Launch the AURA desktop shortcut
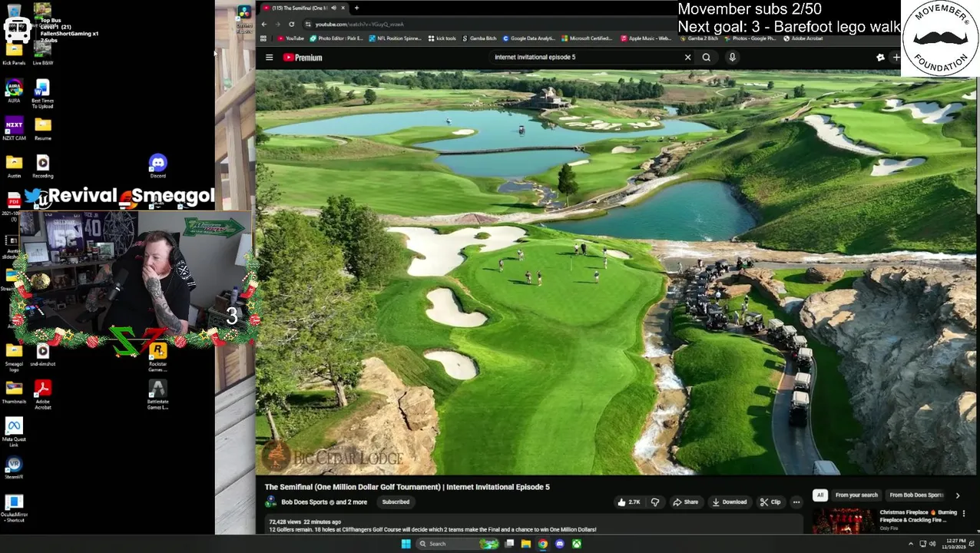Image resolution: width=980 pixels, height=553 pixels. click(14, 91)
